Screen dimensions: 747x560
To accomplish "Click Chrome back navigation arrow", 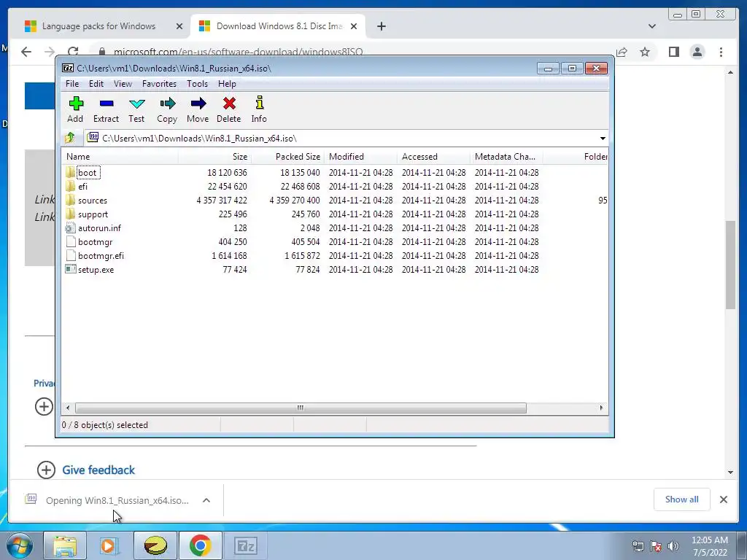I will (x=26, y=52).
